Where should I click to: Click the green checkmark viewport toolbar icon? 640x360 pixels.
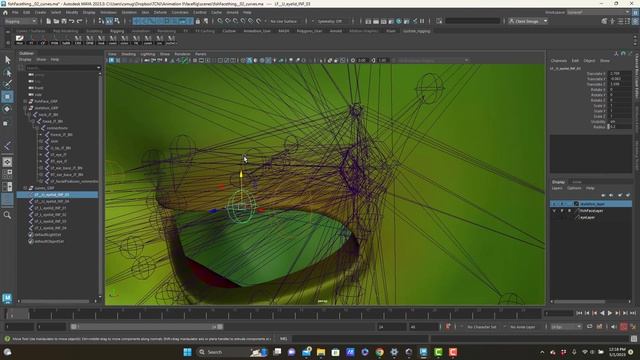point(185,60)
